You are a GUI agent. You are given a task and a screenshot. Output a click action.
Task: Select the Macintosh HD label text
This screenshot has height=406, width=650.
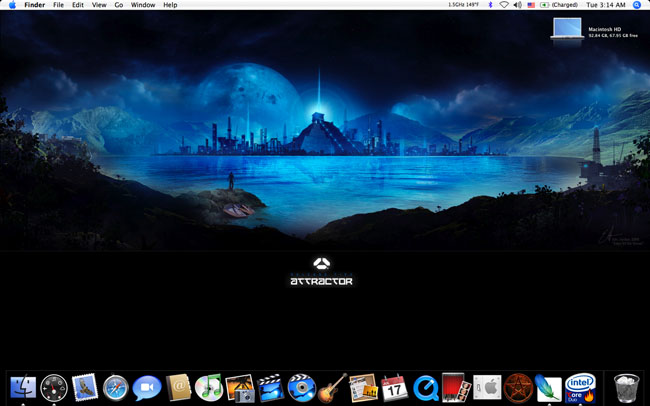click(x=605, y=29)
